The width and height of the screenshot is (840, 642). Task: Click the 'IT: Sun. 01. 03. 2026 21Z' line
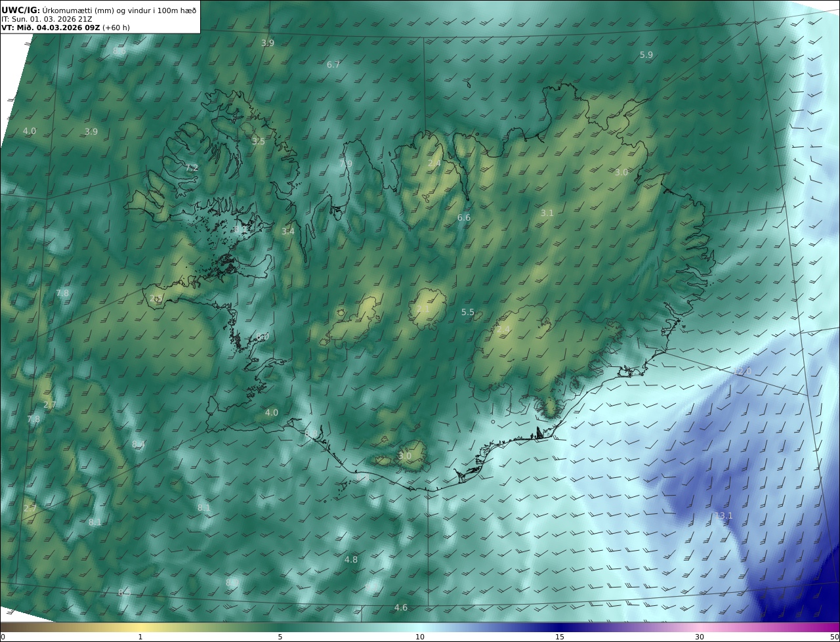47,19
